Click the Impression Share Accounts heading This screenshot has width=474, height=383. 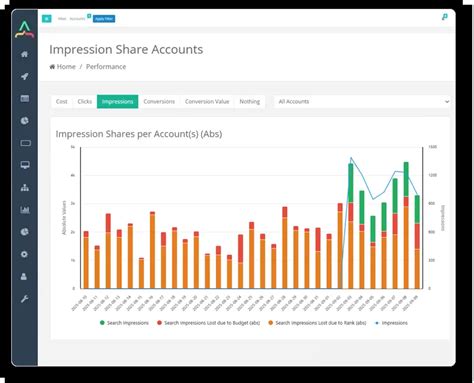(x=126, y=49)
